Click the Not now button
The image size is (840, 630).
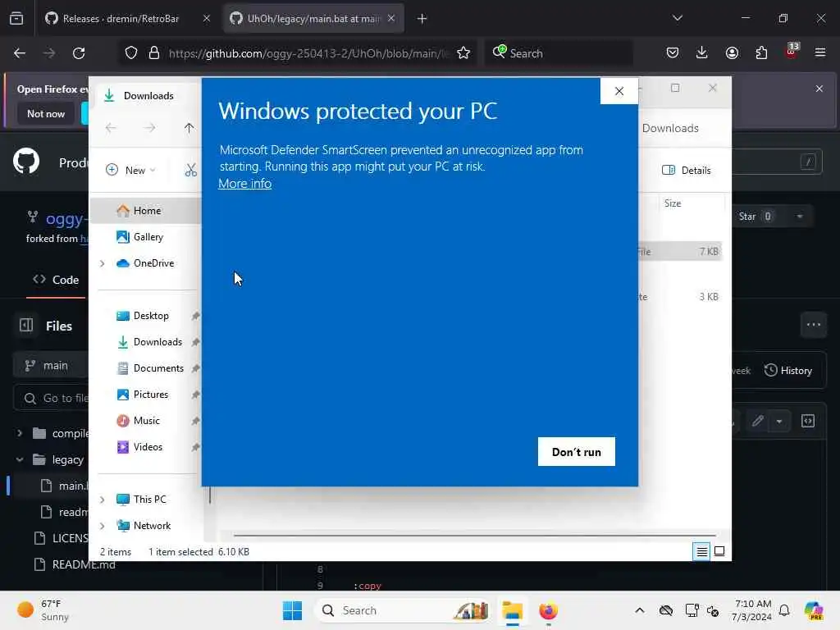(46, 113)
